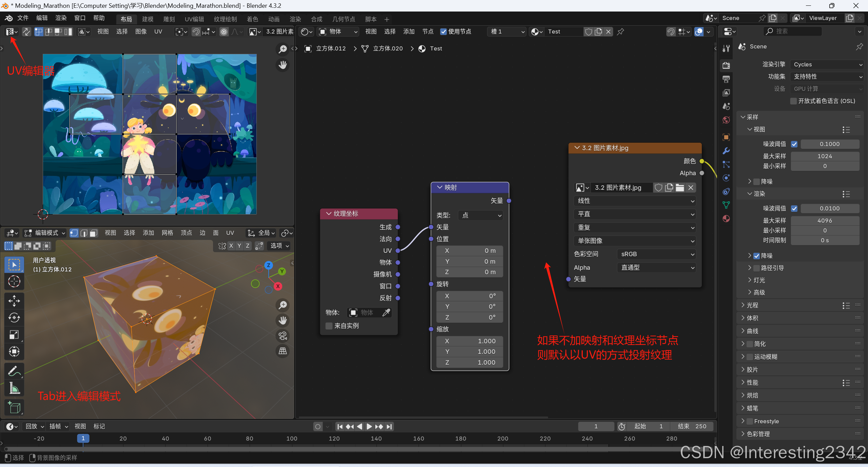
Task: Select the Annotate pencil tool
Action: (x=14, y=371)
